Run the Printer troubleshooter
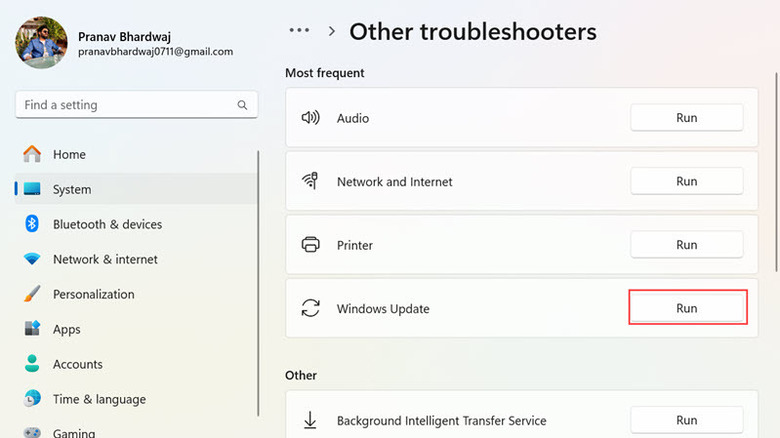This screenshot has width=780, height=438. (x=686, y=245)
